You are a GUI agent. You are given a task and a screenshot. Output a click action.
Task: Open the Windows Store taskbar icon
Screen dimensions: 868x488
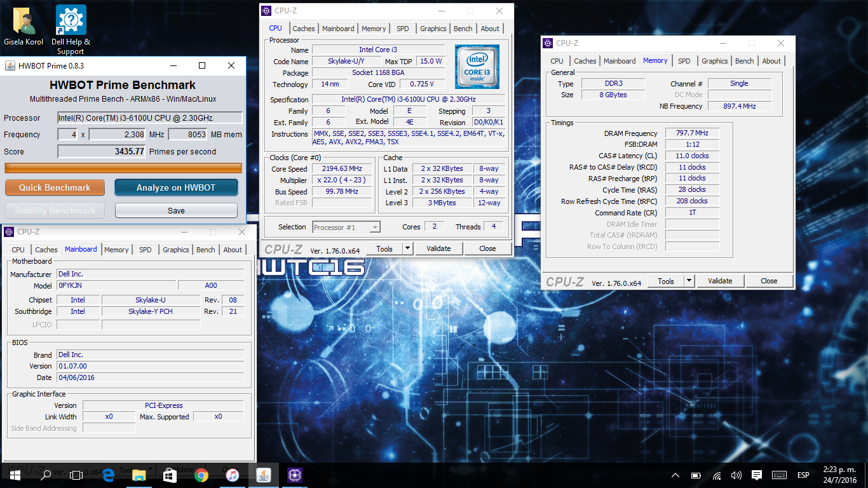[170, 475]
